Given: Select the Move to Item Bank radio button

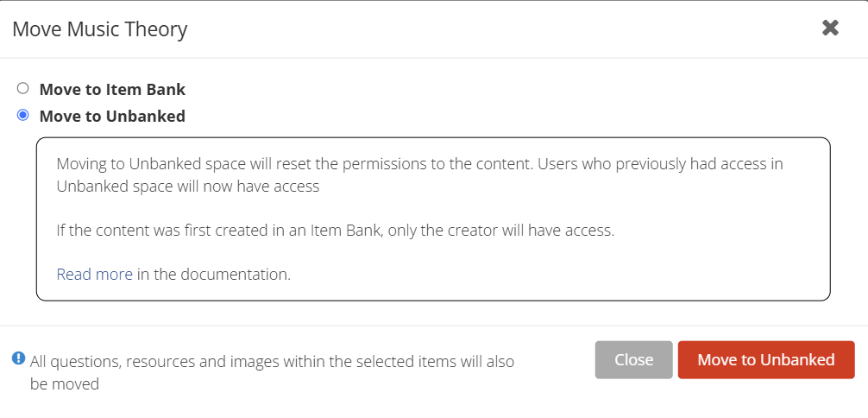Looking at the screenshot, I should pyautogui.click(x=22, y=88).
